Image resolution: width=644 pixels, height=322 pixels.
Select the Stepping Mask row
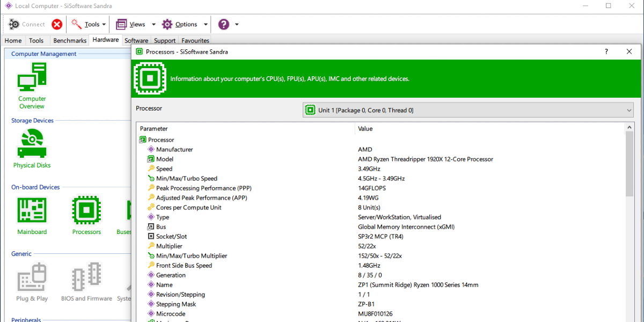click(x=381, y=304)
